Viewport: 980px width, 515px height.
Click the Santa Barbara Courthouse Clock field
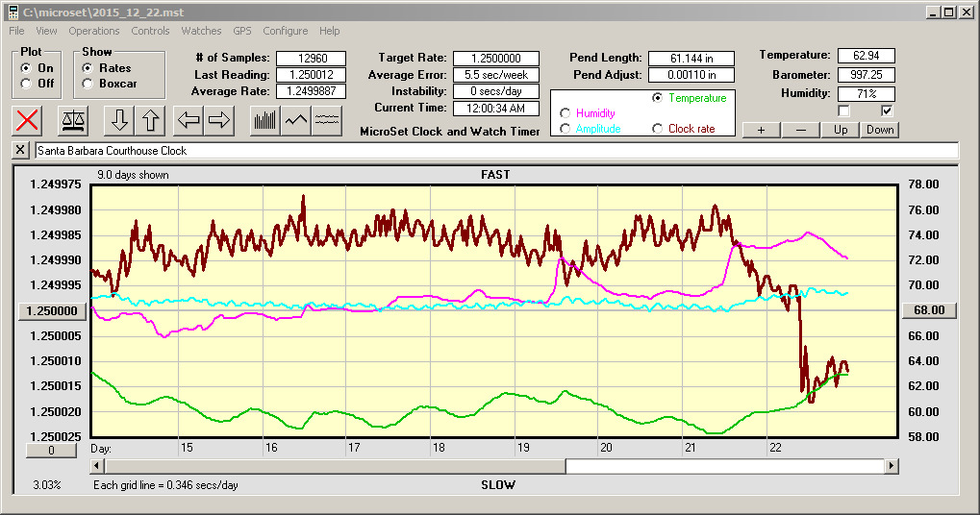coord(497,151)
